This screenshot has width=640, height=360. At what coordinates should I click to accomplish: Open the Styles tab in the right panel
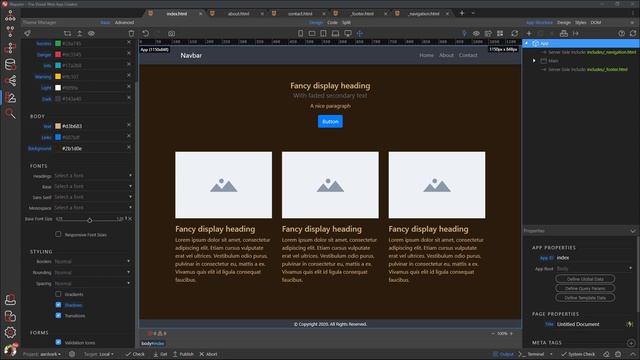click(581, 22)
